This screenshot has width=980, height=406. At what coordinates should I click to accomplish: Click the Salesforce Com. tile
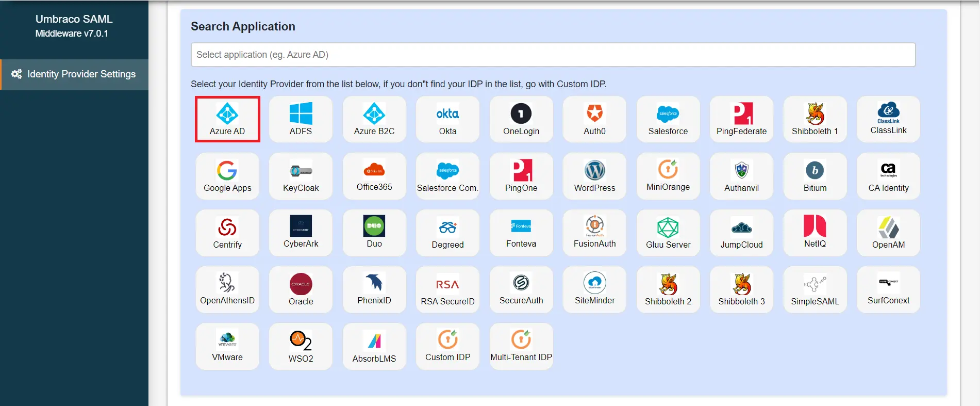[x=448, y=176]
